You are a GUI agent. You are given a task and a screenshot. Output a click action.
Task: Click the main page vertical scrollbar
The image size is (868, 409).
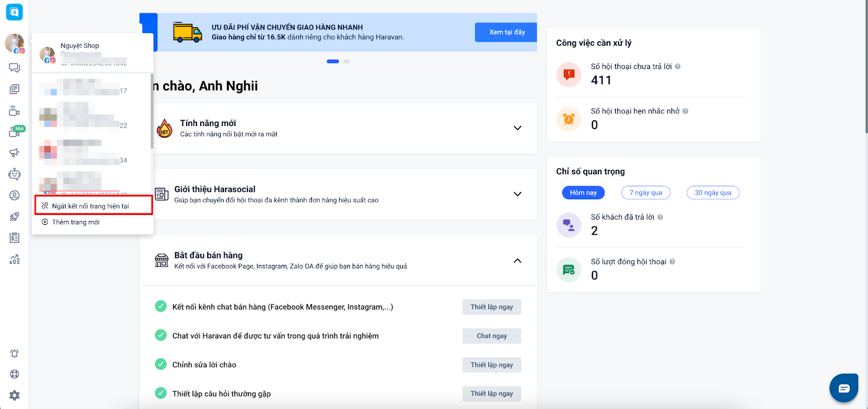[x=866, y=66]
